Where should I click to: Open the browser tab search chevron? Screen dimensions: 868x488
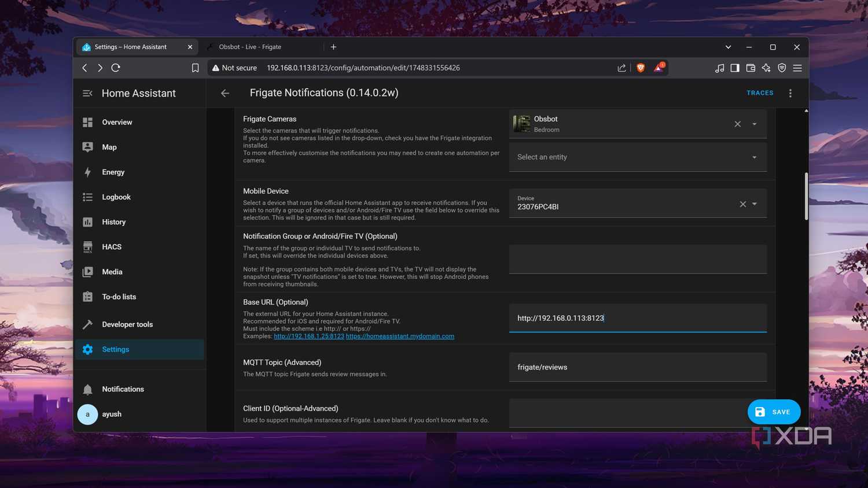tap(729, 47)
